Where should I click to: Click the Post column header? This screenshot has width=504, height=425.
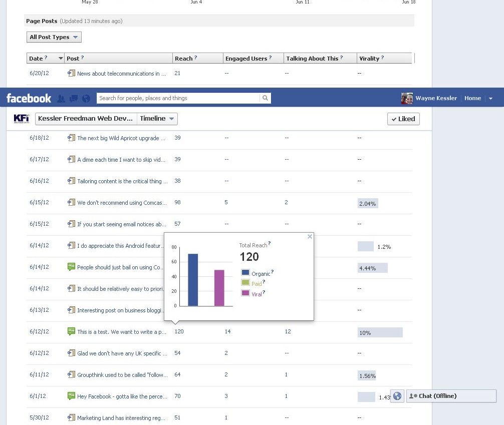[118, 58]
